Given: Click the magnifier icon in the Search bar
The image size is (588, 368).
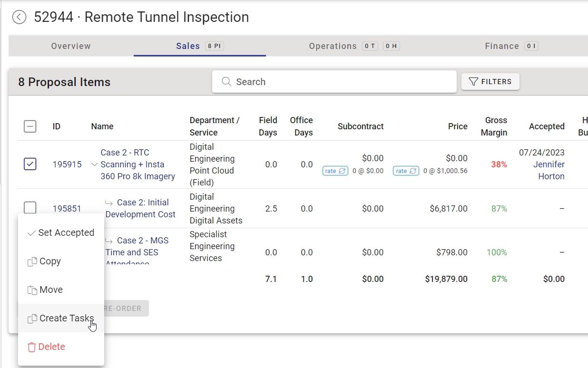Looking at the screenshot, I should [x=226, y=81].
